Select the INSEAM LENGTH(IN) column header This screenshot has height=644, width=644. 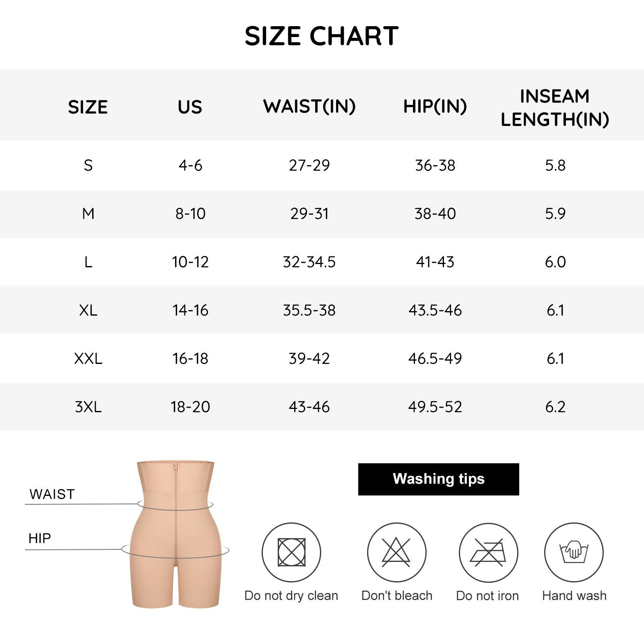pos(555,107)
